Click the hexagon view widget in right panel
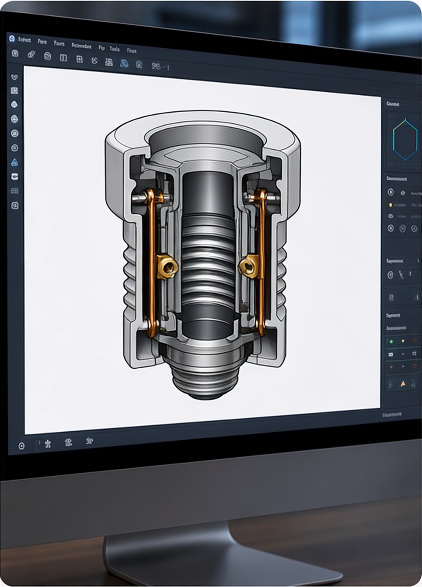Image resolution: width=422 pixels, height=587 pixels. pos(405,140)
